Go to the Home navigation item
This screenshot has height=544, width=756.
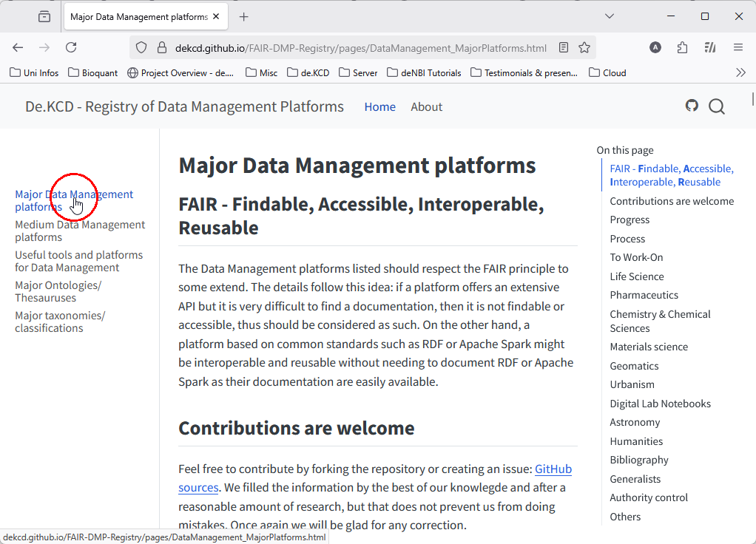point(379,106)
